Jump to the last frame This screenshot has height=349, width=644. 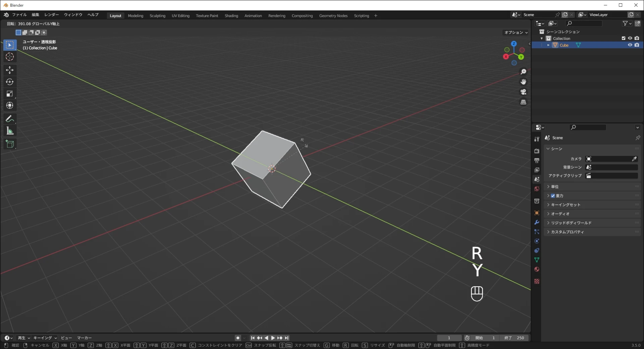pos(287,338)
